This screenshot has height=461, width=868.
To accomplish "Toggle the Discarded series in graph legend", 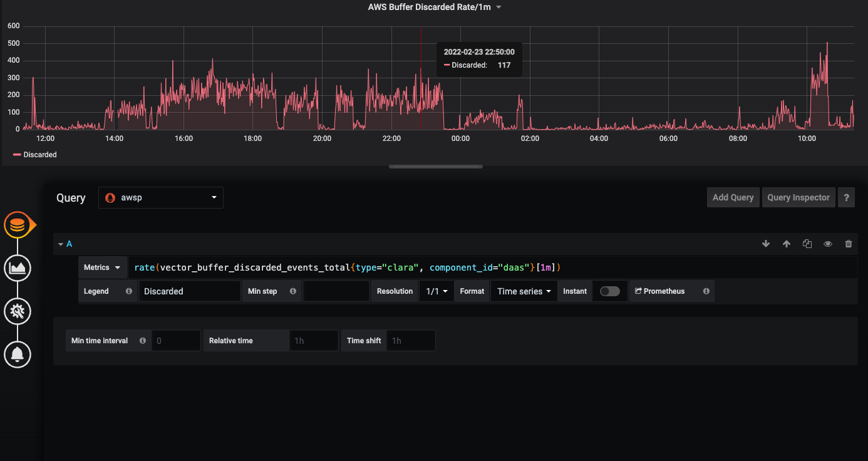I will coord(39,154).
